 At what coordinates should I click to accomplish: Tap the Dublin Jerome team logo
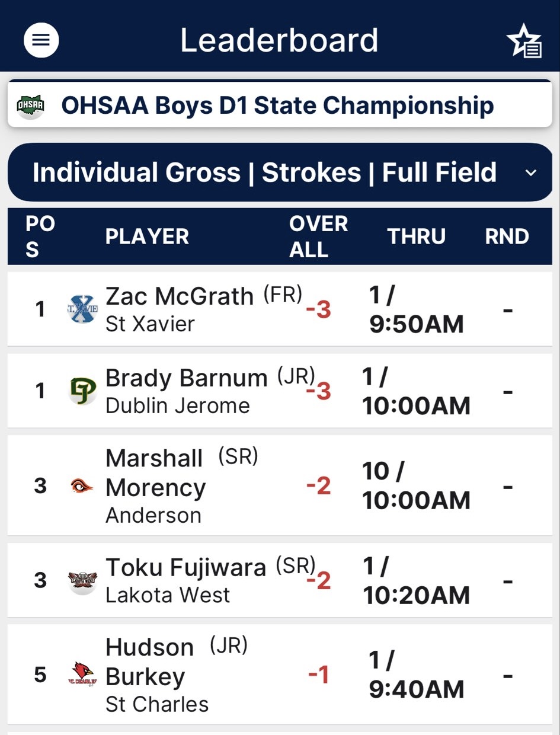[82, 391]
